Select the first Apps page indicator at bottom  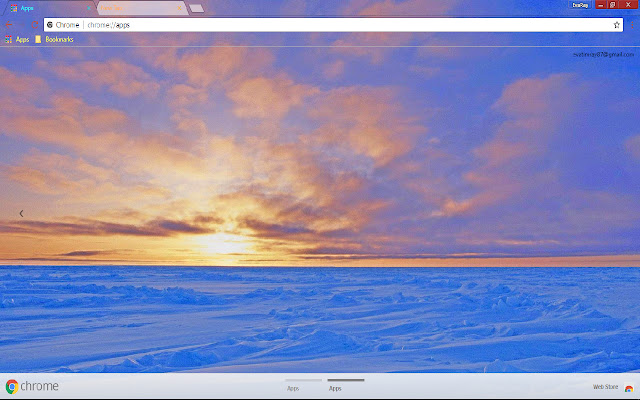tap(303, 385)
